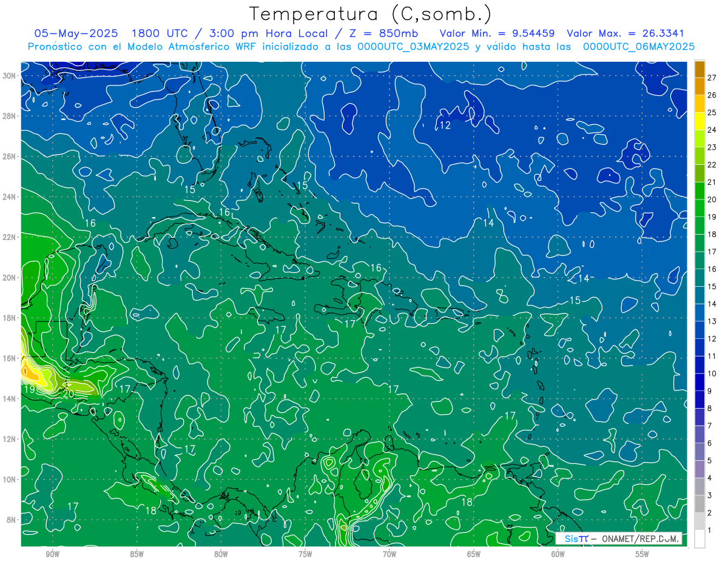The height and width of the screenshot is (562, 728).
Task: Click the "85W" longitude axis label
Action: [x=137, y=555]
